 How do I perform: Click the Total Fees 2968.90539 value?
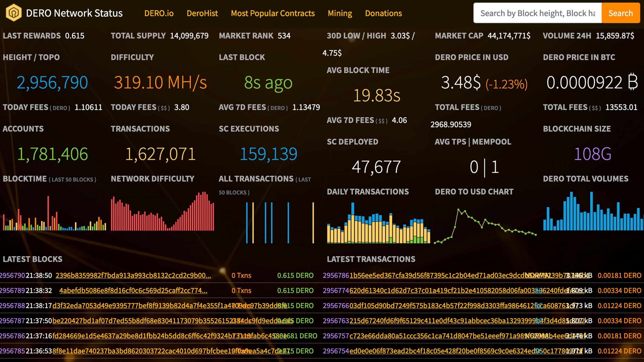(x=451, y=124)
